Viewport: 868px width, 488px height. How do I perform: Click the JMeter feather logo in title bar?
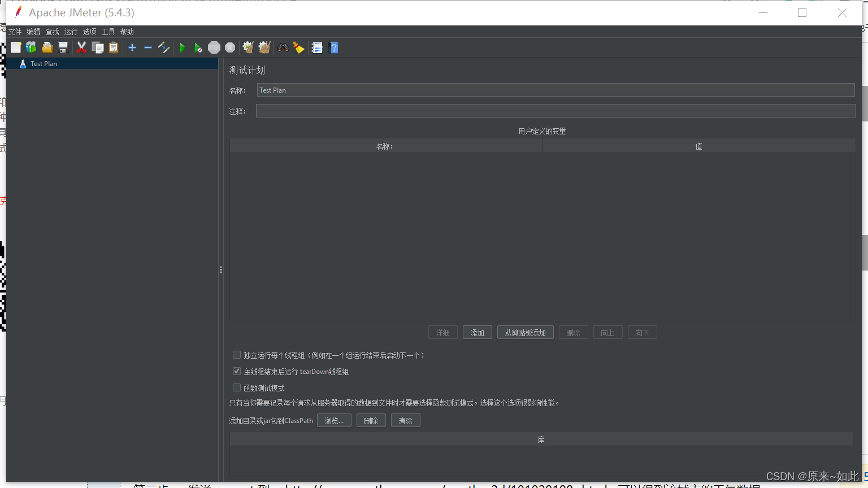(x=19, y=12)
